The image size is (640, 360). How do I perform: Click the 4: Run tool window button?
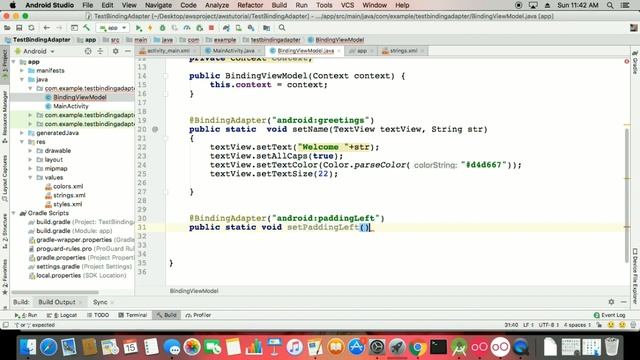pyautogui.click(x=26, y=315)
